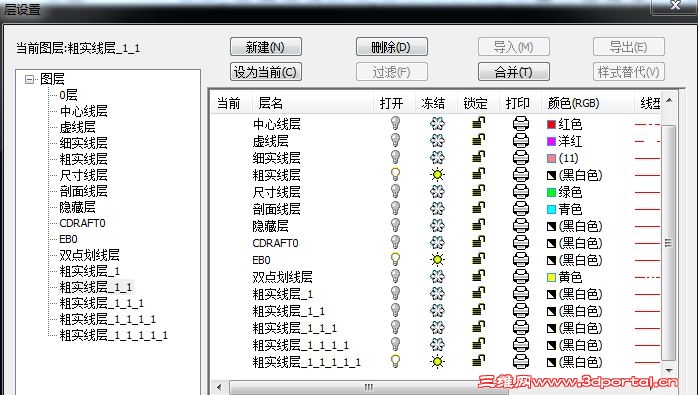Click printer icon for 剖面线层

(520, 209)
